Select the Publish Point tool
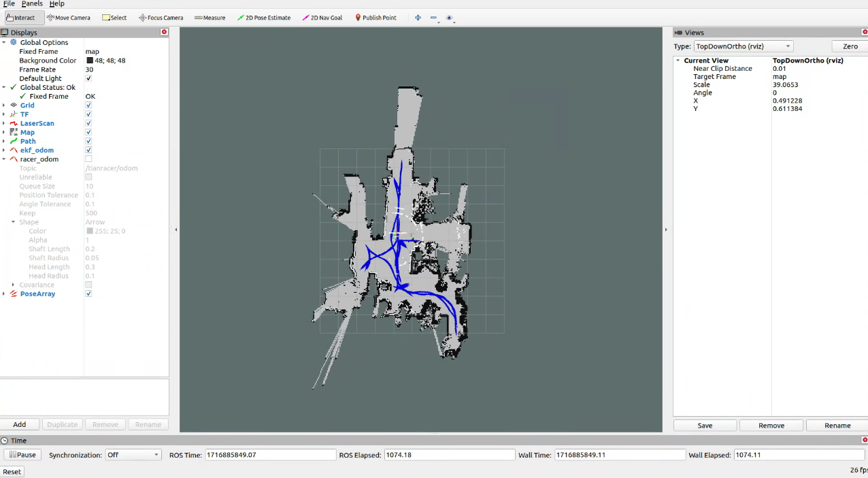Viewport: 868px width, 478px height. [375, 18]
